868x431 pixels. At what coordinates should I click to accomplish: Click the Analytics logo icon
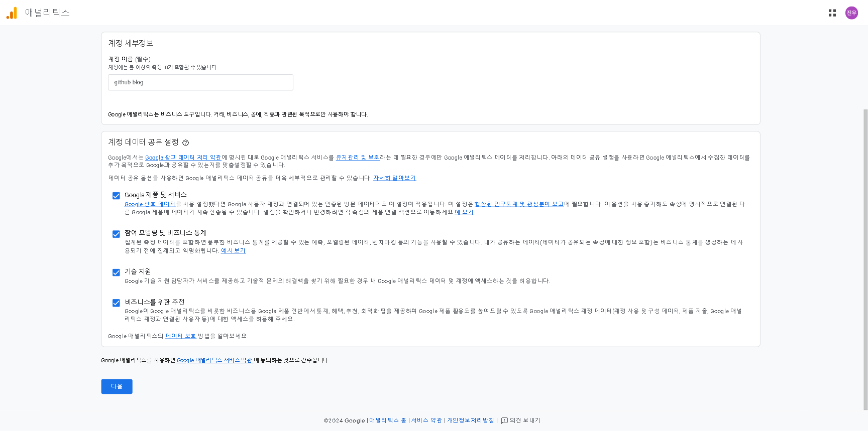tap(12, 13)
